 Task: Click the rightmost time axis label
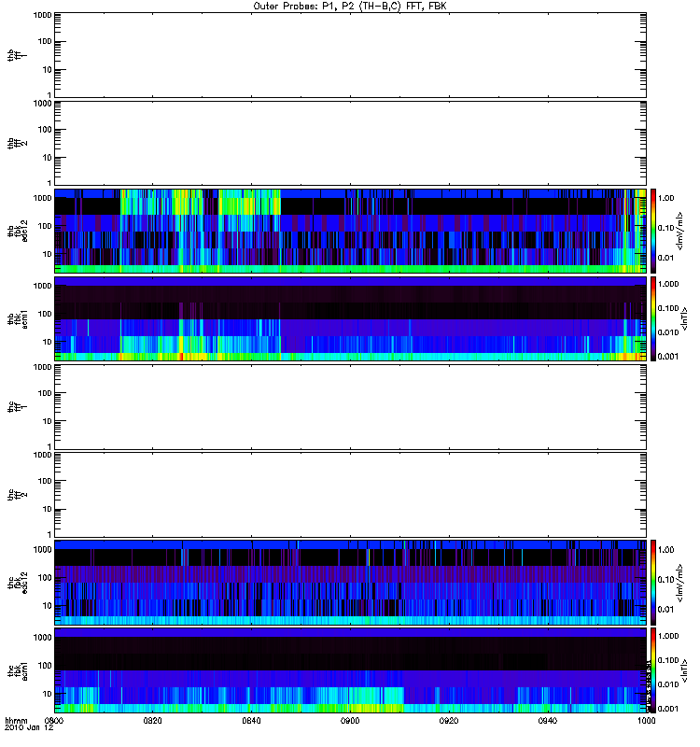[x=646, y=721]
